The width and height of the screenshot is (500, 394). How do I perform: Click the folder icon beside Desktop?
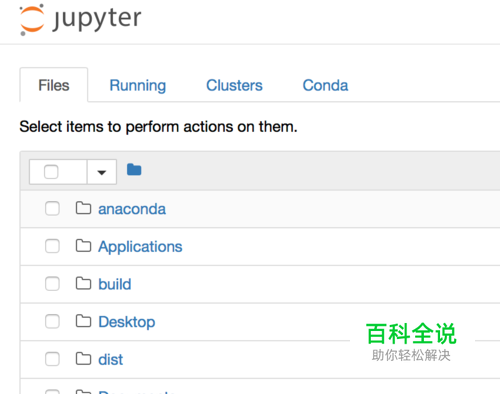[x=83, y=321]
